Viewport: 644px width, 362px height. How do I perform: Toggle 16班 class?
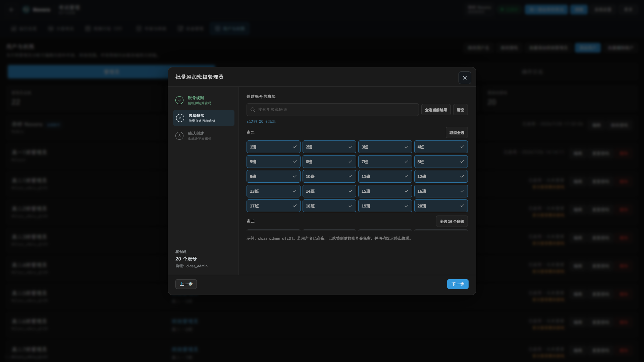441,191
